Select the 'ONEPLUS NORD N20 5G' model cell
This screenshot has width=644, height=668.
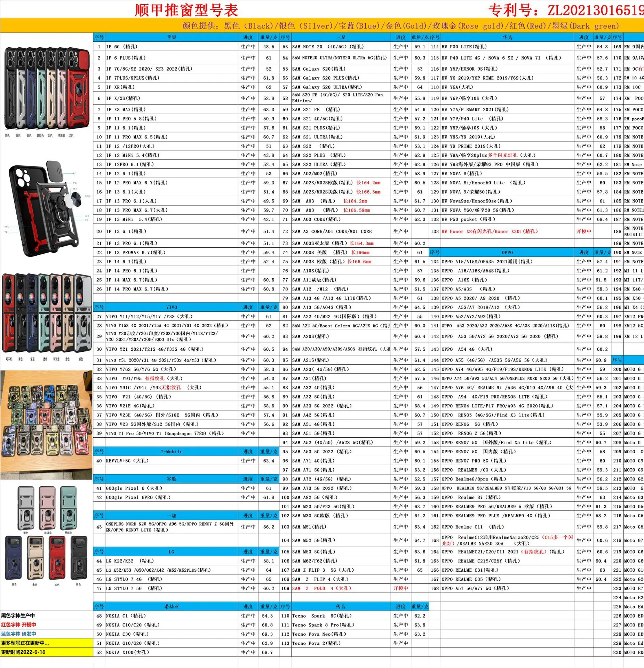coord(172,527)
